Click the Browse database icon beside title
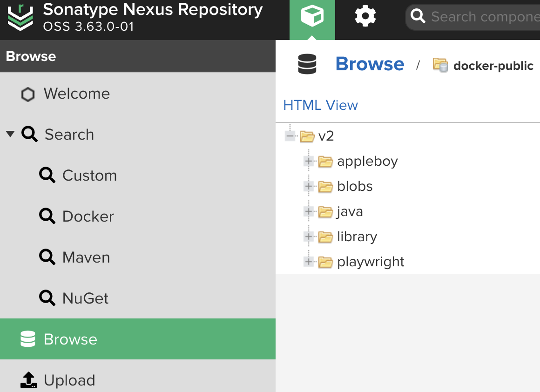The width and height of the screenshot is (540, 392). tap(307, 64)
